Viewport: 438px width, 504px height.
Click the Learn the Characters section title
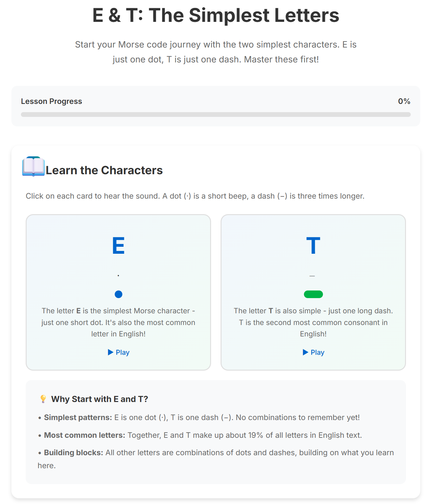104,170
